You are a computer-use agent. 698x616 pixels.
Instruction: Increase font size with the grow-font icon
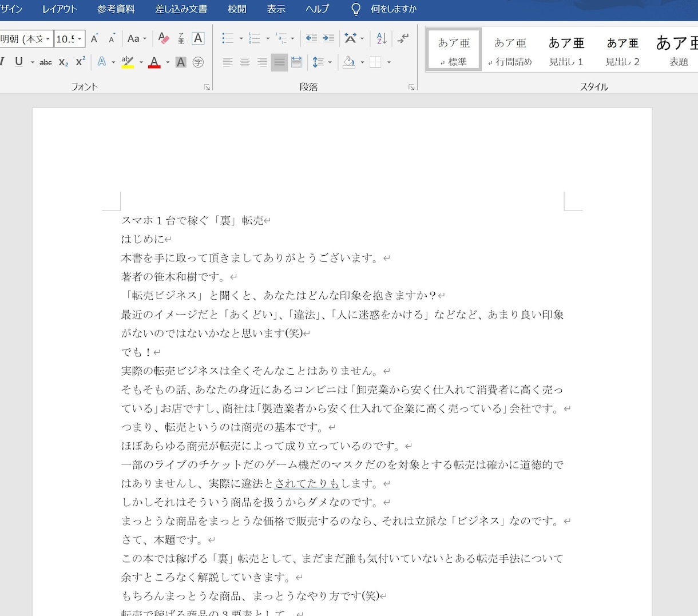95,38
